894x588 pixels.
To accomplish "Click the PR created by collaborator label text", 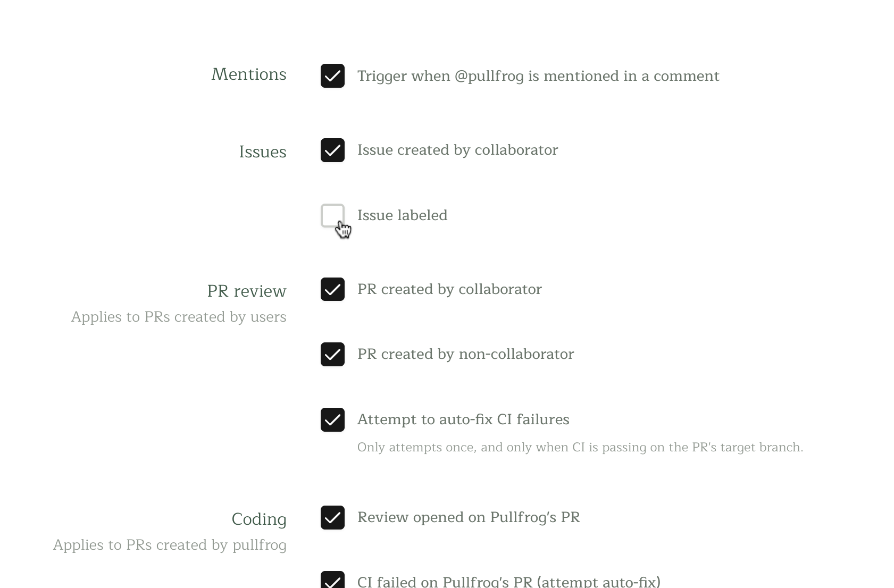I will [x=449, y=289].
